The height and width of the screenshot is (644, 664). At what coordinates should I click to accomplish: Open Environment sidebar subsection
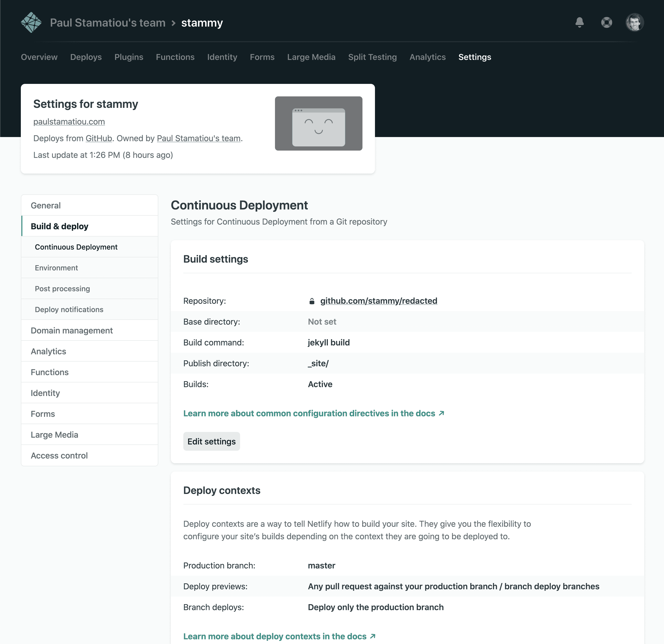click(89, 268)
